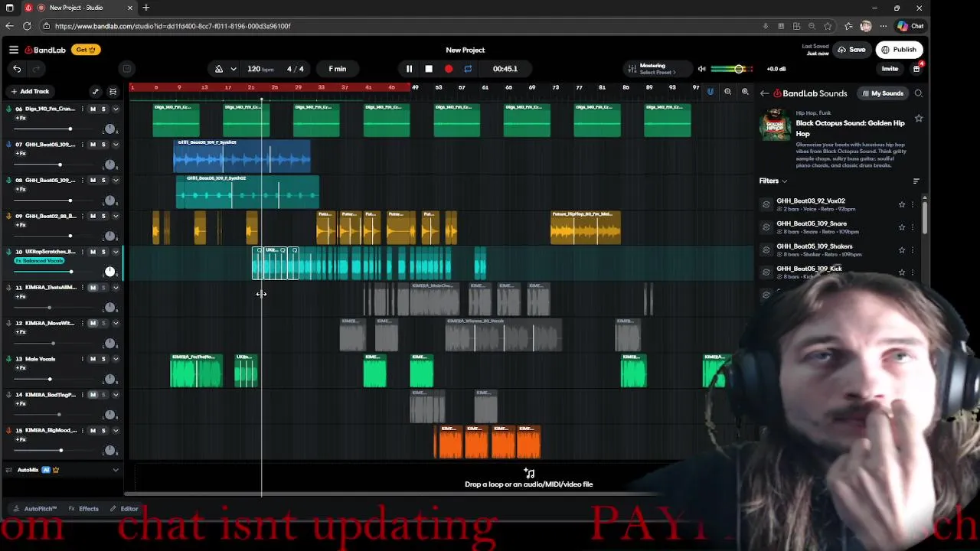Open Balanced Vocals Fx on track 10
This screenshot has height=551, width=980.
coord(39,261)
